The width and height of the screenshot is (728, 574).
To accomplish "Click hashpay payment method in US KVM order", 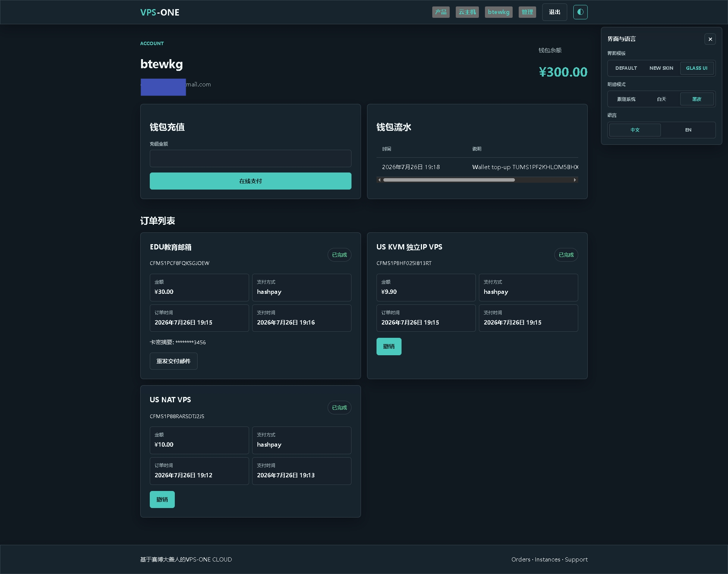I will [528, 287].
